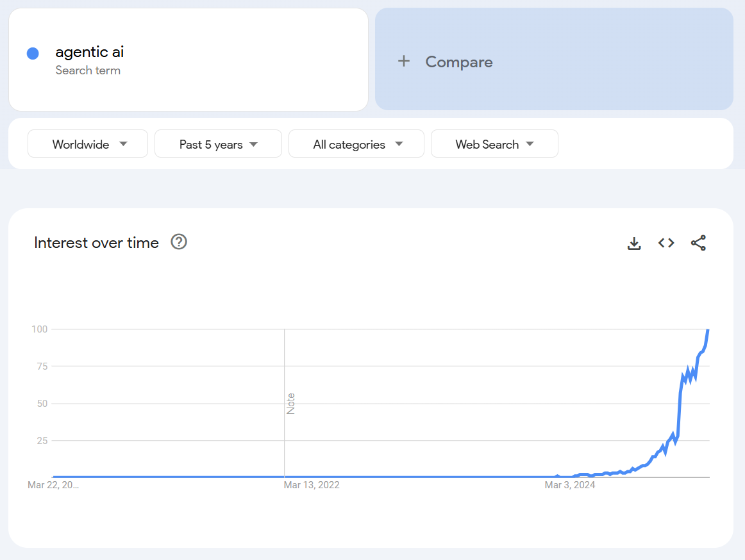The width and height of the screenshot is (745, 560).
Task: Download the Interest over time data
Action: click(633, 243)
